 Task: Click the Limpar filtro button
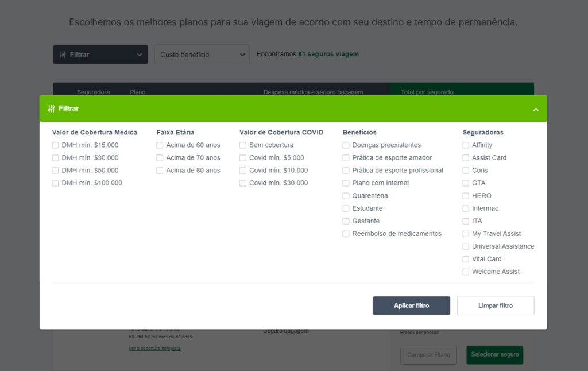[x=495, y=305]
